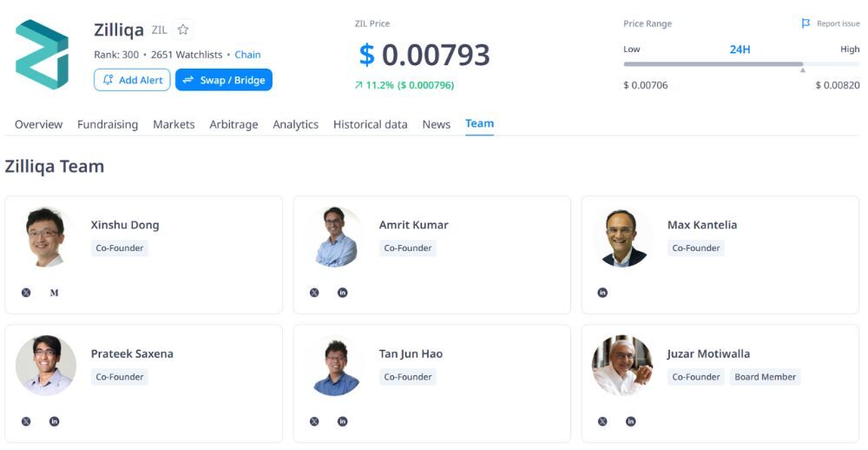
Task: Click Max Kantelia's Co-Founder tag
Action: pyautogui.click(x=696, y=248)
